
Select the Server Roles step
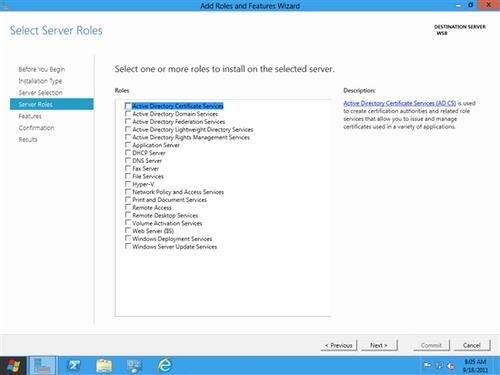52,104
